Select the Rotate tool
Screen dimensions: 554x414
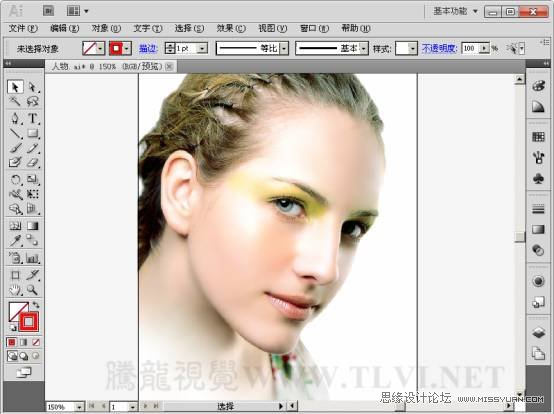pyautogui.click(x=15, y=179)
